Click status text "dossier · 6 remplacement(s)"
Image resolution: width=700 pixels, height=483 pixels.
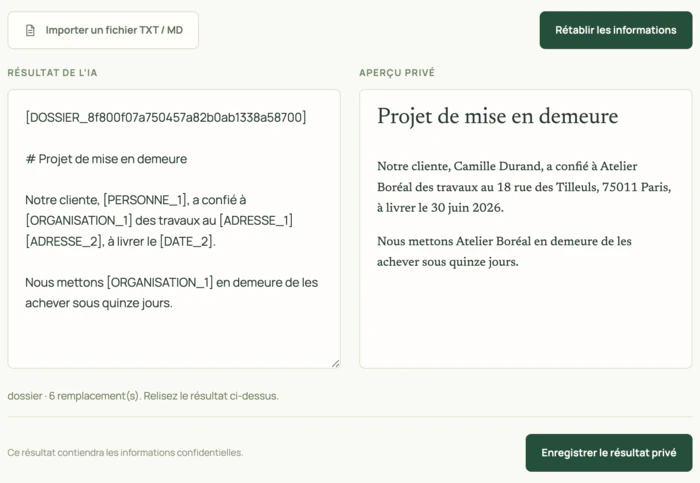[74, 396]
